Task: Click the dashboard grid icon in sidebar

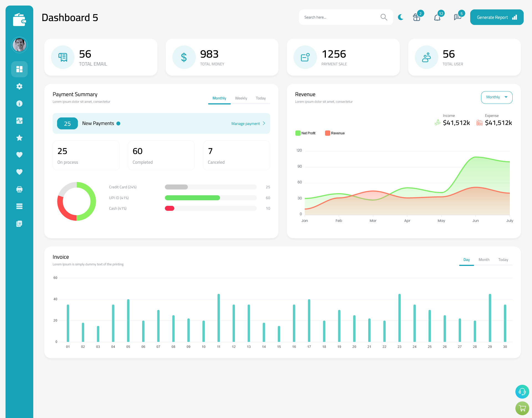Action: coord(19,69)
